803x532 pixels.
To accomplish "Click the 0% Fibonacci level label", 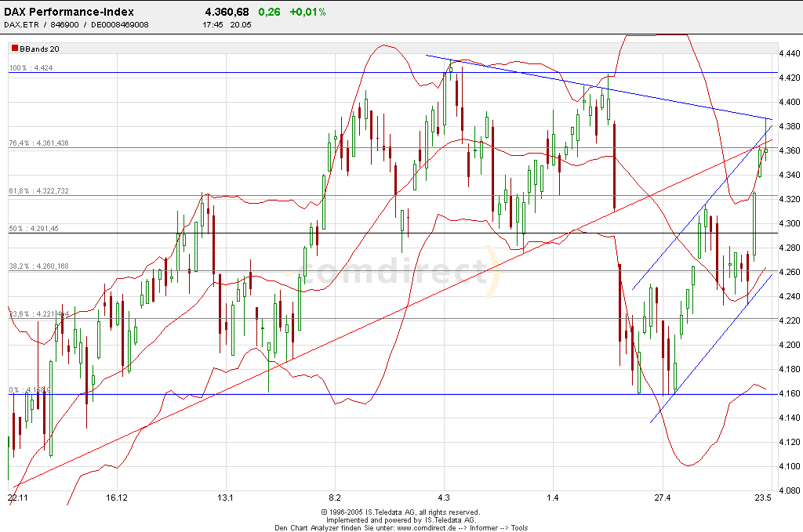I will pos(30,389).
